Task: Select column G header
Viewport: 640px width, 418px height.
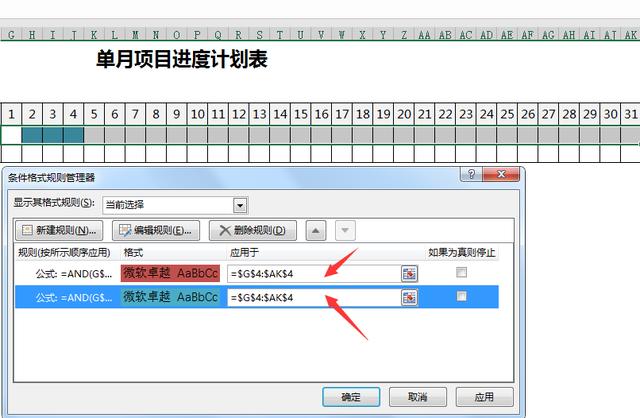Action: tap(11, 35)
